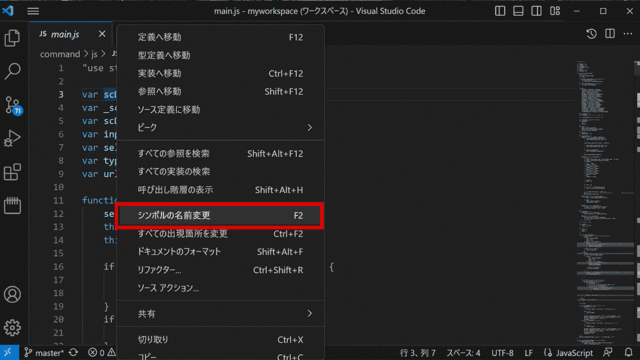This screenshot has width=640, height=360.
Task: Click the VS Code logo icon
Action: 8,11
